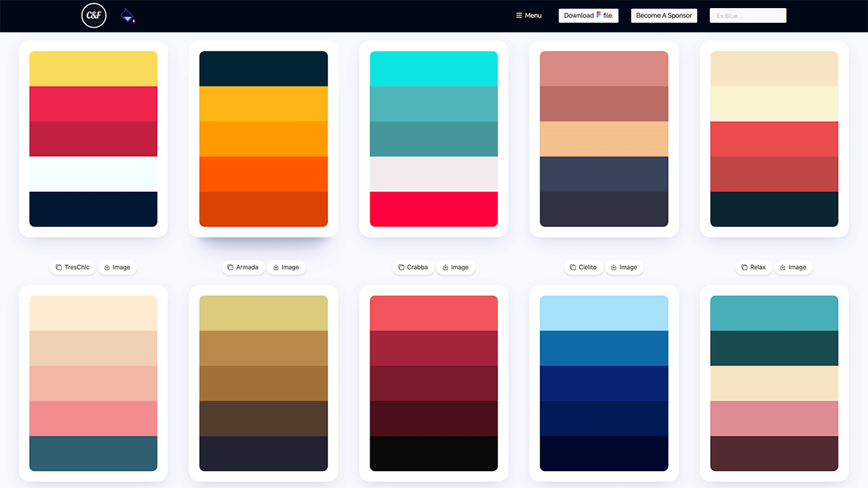Copy the TresChic palette

(x=73, y=267)
